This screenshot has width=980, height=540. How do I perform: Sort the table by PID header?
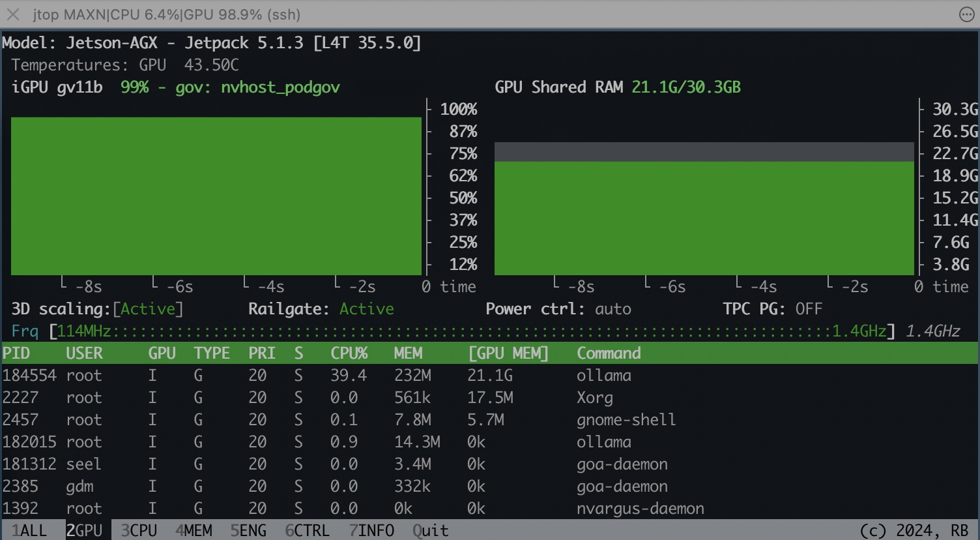click(16, 353)
